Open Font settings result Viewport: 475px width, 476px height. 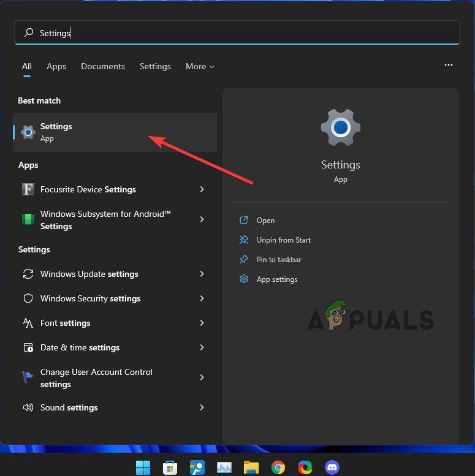coord(115,323)
